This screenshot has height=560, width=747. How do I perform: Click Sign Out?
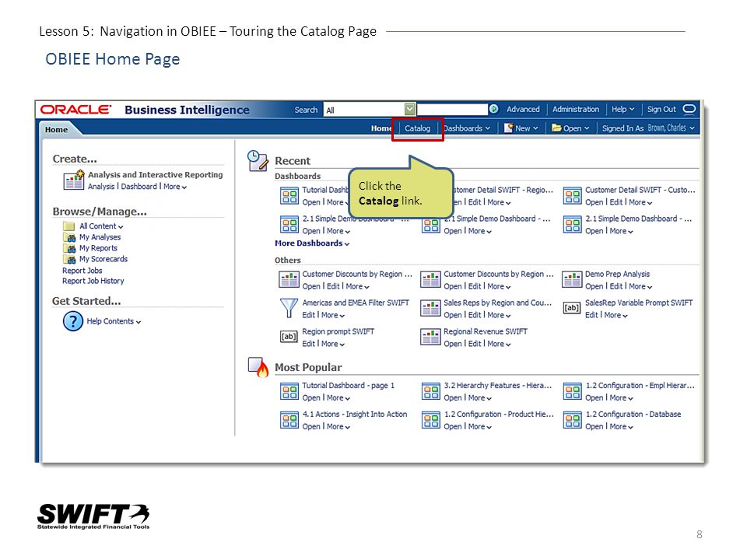coord(661,110)
